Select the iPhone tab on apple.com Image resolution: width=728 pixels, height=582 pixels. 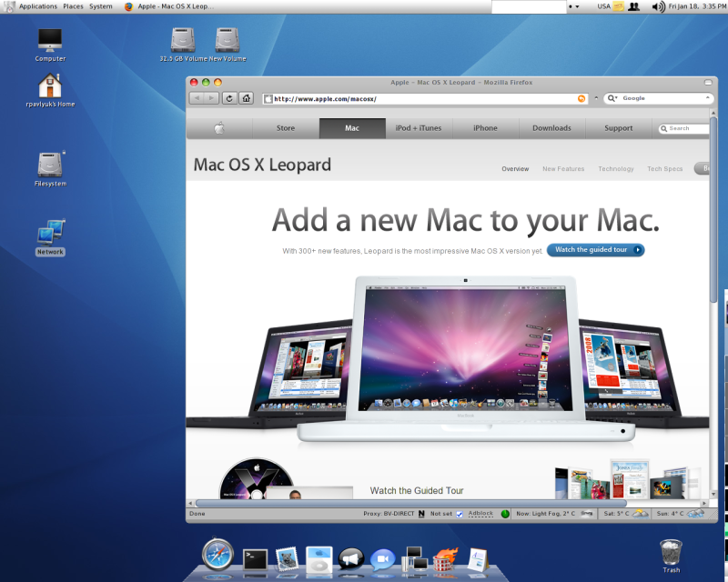pyautogui.click(x=485, y=128)
